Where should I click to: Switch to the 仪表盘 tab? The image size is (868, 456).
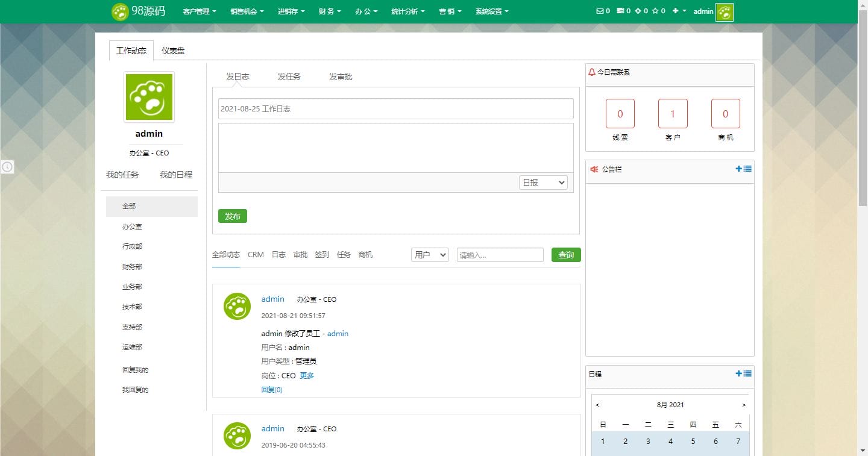pos(173,51)
